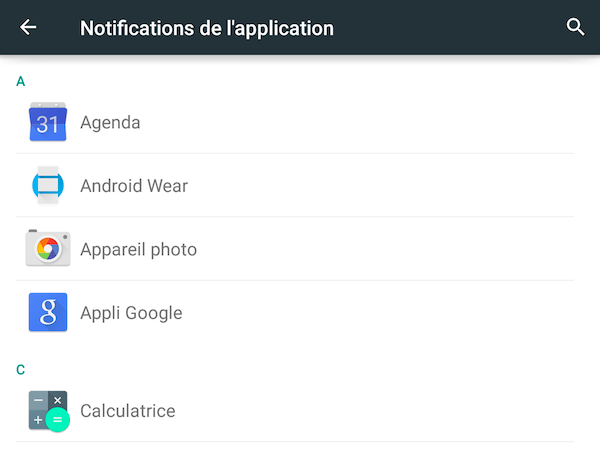The image size is (600, 450).
Task: Tap the Agenda calendar icon
Action: tap(48, 122)
